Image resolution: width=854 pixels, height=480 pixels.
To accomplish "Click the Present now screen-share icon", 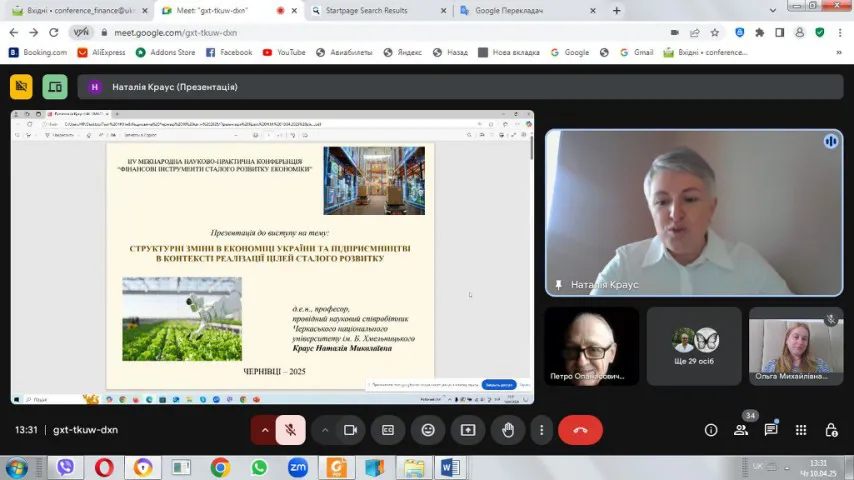I will click(468, 430).
